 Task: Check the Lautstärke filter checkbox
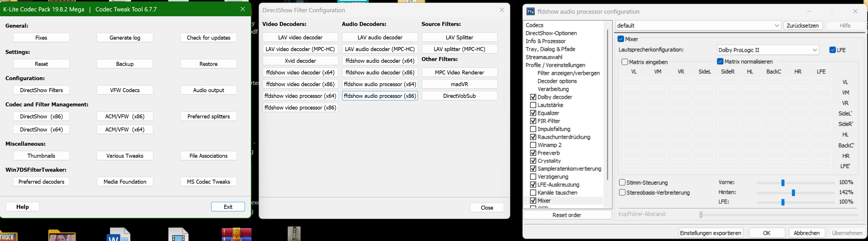[x=533, y=105]
